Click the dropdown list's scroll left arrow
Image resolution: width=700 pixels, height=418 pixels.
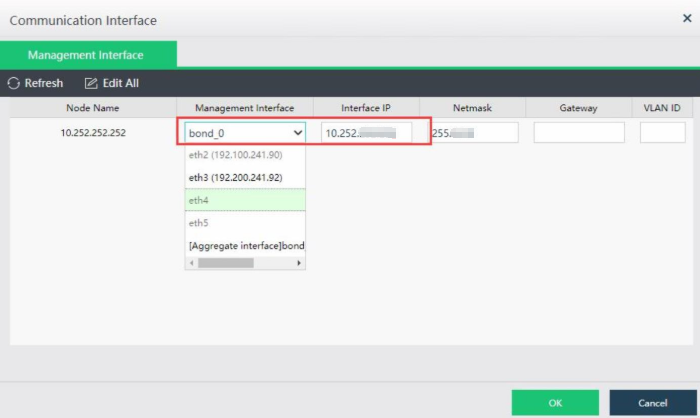[x=192, y=263]
